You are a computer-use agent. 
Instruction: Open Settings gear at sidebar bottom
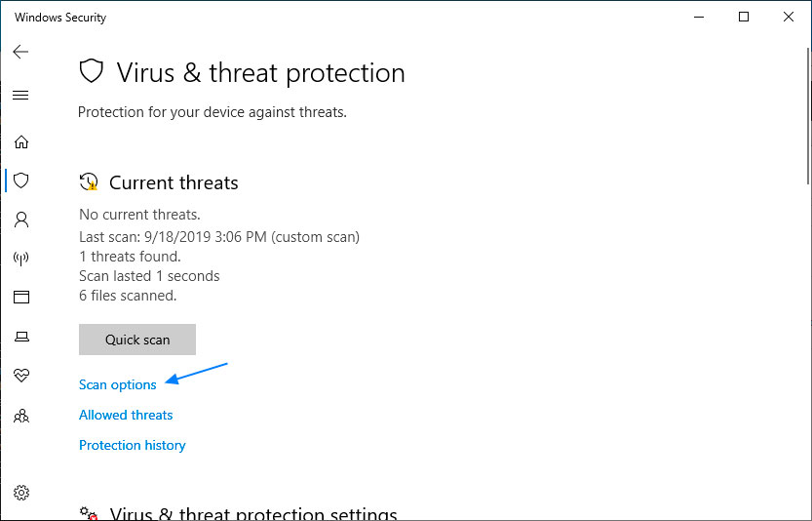coord(20,493)
